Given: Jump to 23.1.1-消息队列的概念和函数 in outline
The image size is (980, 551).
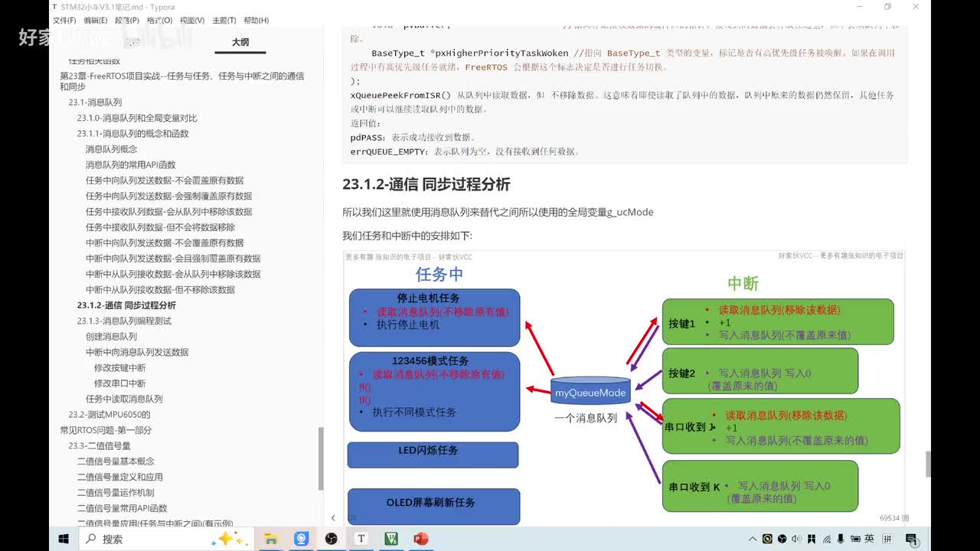Looking at the screenshot, I should pos(132,133).
